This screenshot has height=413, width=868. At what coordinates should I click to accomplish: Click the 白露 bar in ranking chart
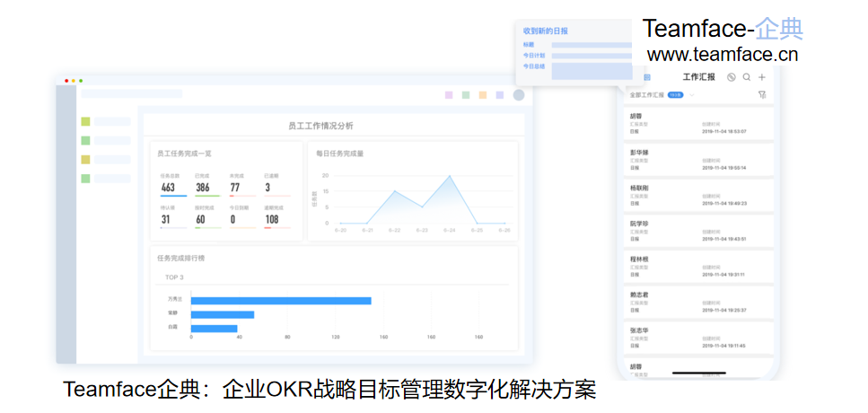click(x=215, y=329)
